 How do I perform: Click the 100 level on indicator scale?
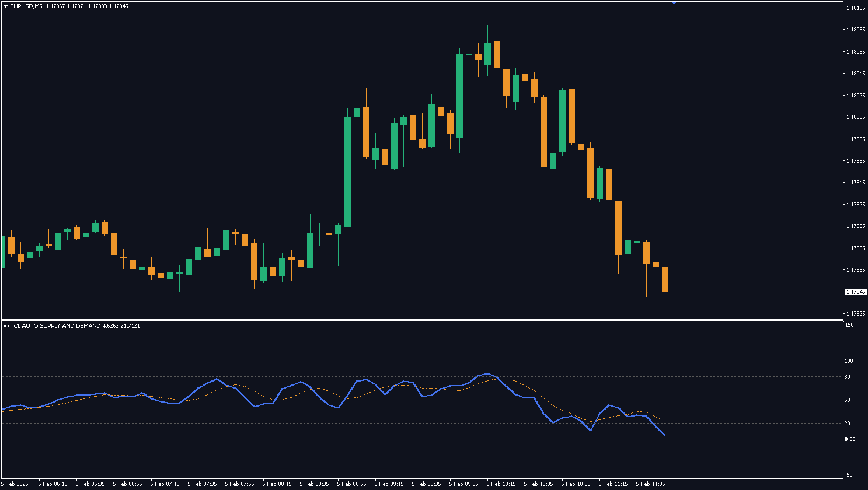[x=849, y=361]
